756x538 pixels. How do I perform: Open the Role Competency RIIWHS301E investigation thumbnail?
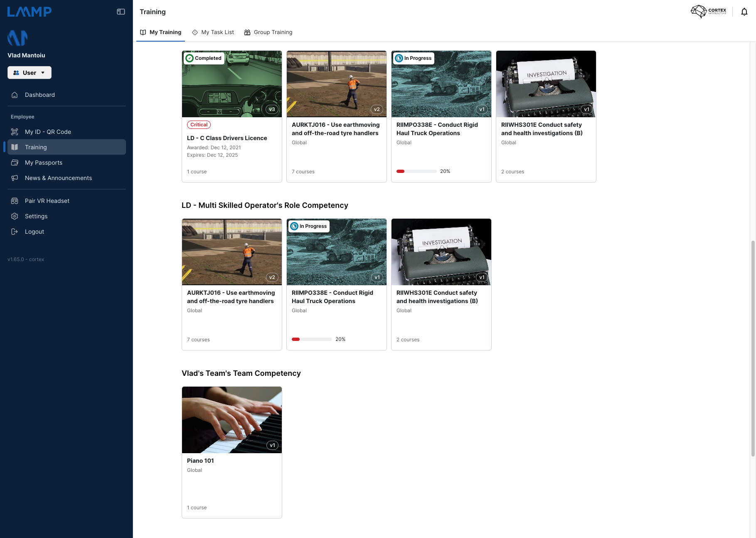pos(441,252)
